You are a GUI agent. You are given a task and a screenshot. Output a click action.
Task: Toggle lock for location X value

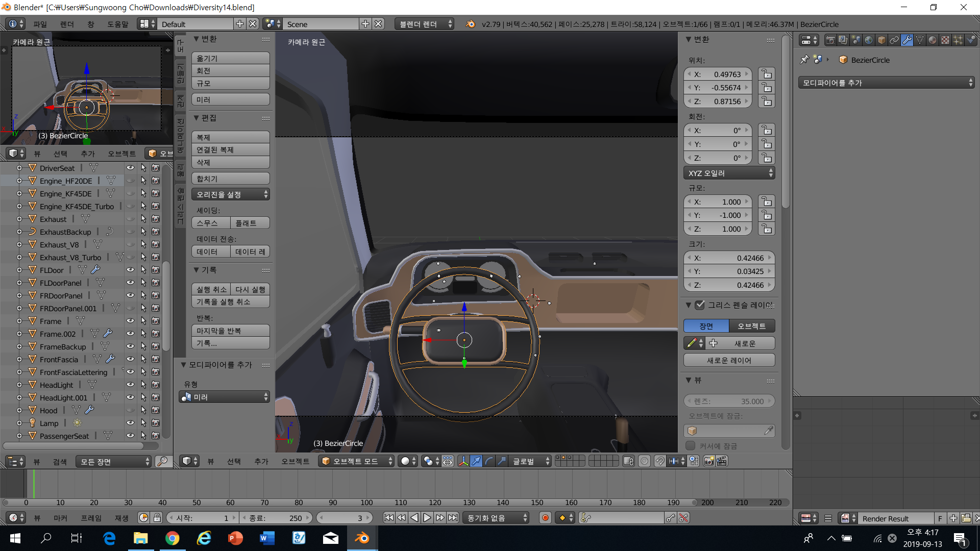click(766, 74)
